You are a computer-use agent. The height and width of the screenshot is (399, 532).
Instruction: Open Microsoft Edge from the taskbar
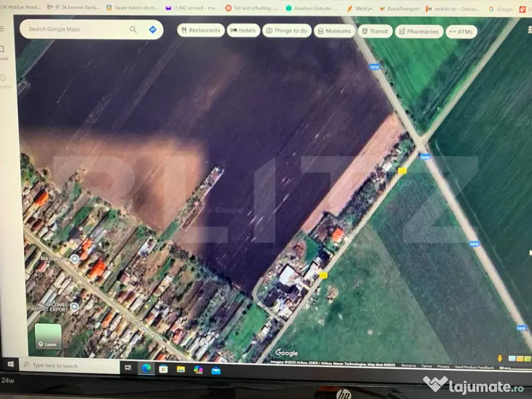[x=147, y=368]
